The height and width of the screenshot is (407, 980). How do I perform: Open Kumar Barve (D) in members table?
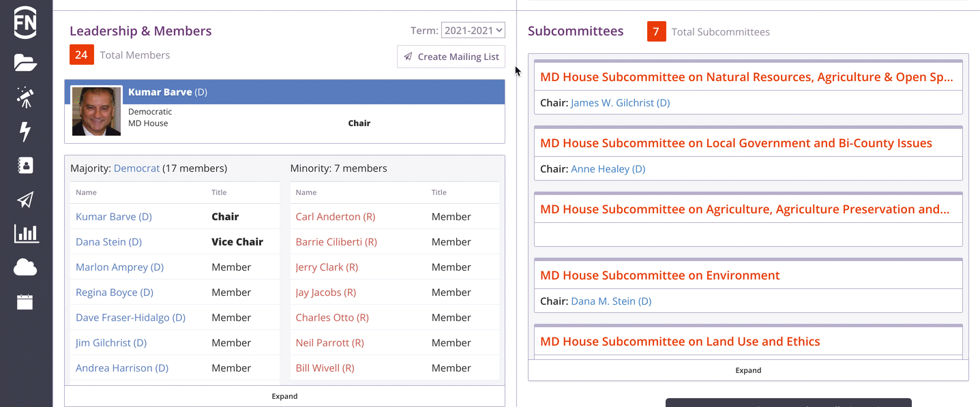click(x=114, y=217)
